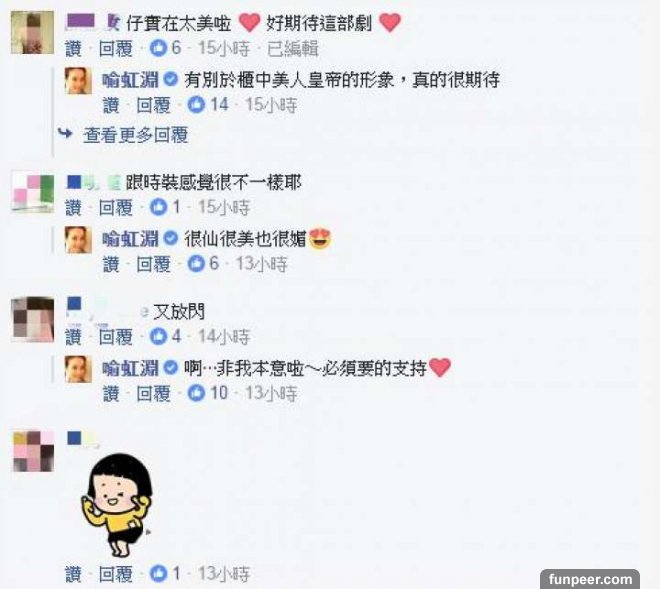Click the like-count thumb icon showing 14
The height and width of the screenshot is (589, 660).
pos(196,104)
